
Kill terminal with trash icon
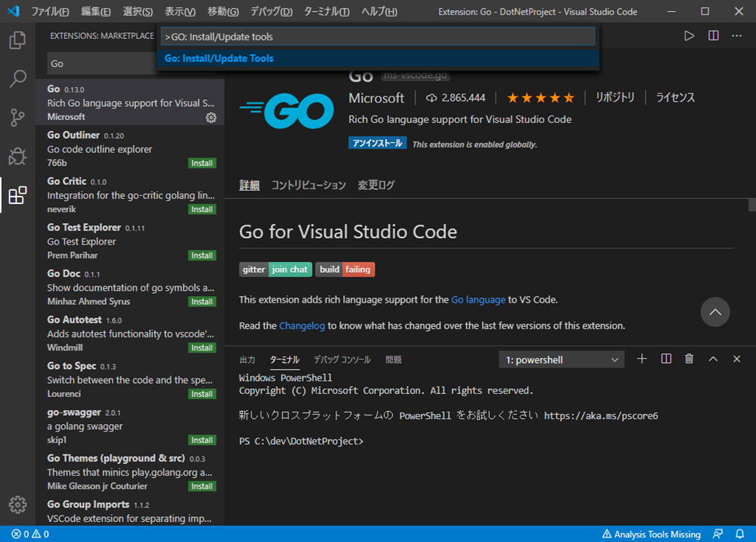pyautogui.click(x=689, y=359)
